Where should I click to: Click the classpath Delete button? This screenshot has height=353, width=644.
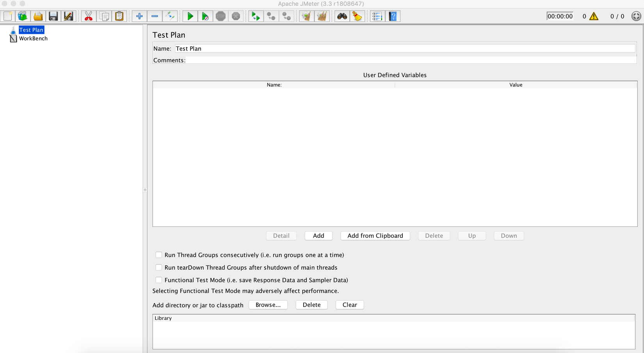(x=311, y=305)
